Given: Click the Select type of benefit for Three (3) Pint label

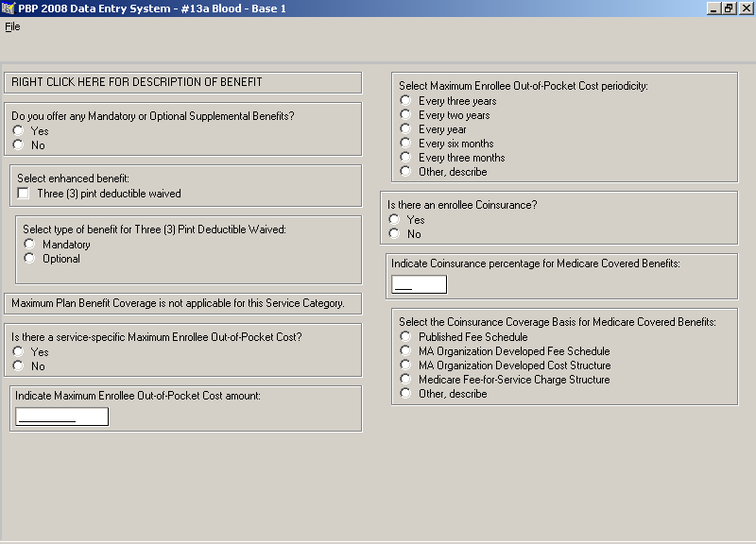Looking at the screenshot, I should pos(154,229).
